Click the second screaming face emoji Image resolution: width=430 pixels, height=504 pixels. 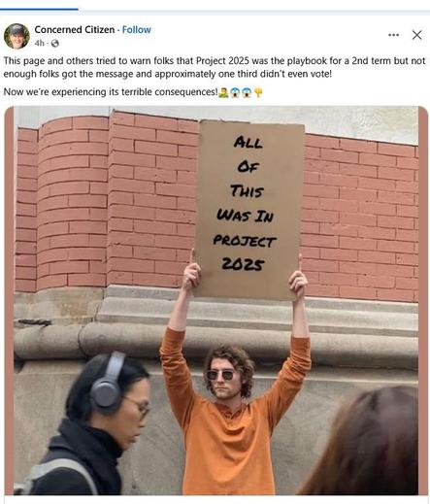(x=247, y=93)
